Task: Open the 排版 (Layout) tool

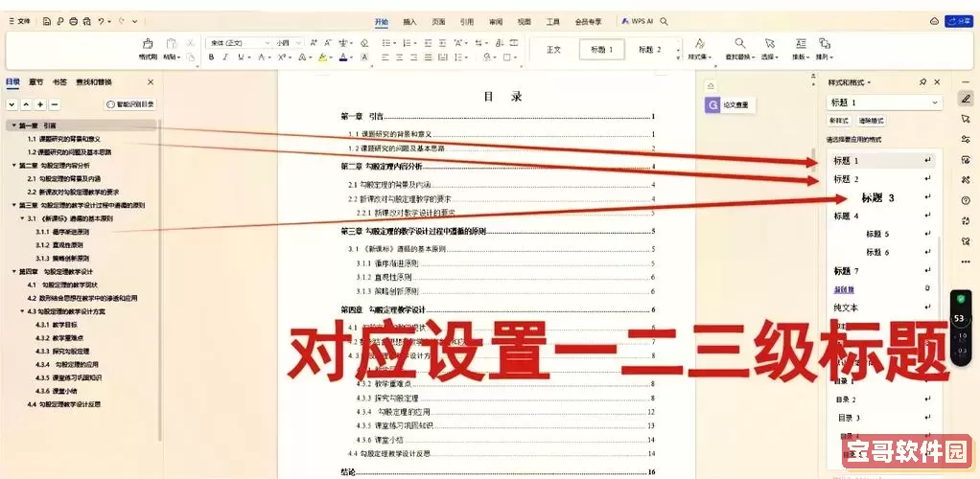Action: click(x=801, y=49)
